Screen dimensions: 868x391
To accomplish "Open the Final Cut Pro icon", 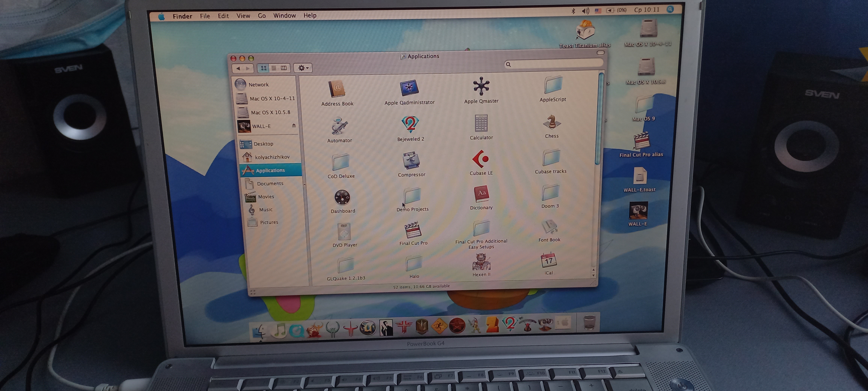I will tap(413, 230).
